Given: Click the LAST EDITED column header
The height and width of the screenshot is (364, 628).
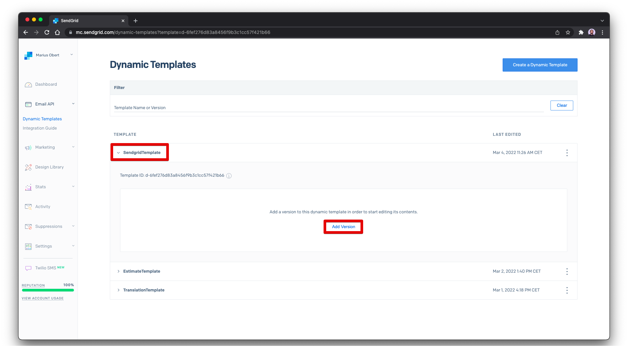Looking at the screenshot, I should click(507, 135).
